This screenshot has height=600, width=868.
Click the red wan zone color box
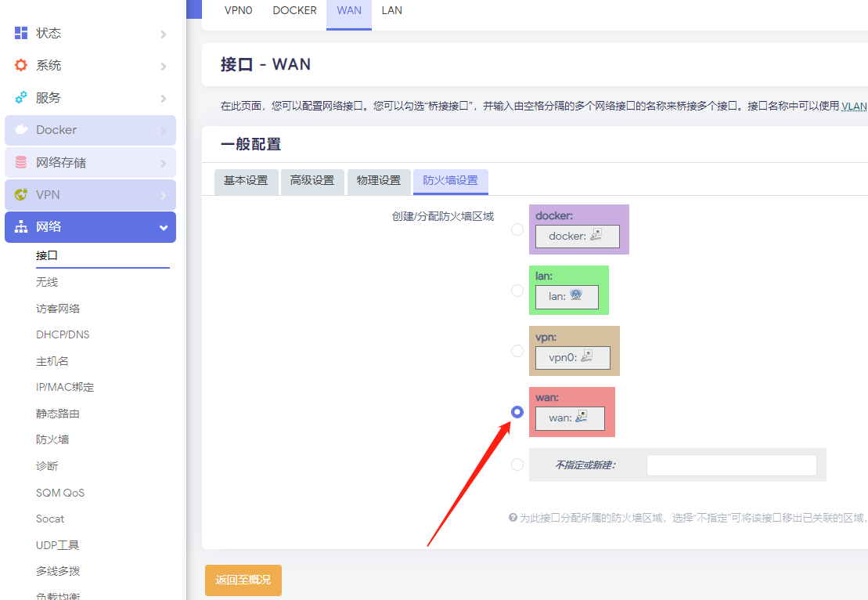click(x=571, y=397)
